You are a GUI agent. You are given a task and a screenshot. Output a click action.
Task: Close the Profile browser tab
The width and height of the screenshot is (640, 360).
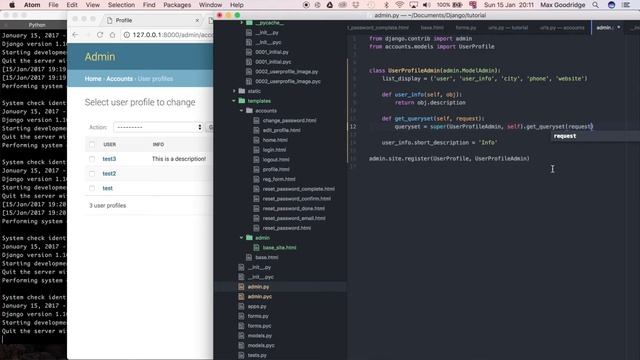click(x=197, y=20)
